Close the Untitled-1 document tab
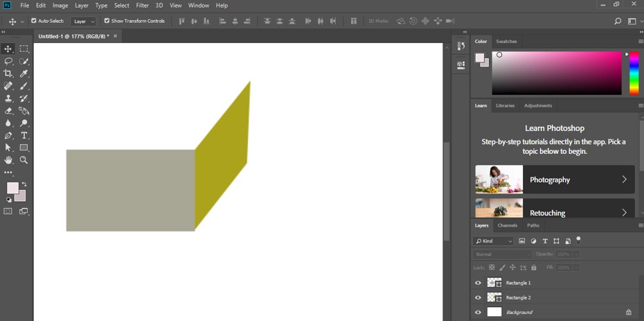This screenshot has height=321, width=644. (115, 36)
